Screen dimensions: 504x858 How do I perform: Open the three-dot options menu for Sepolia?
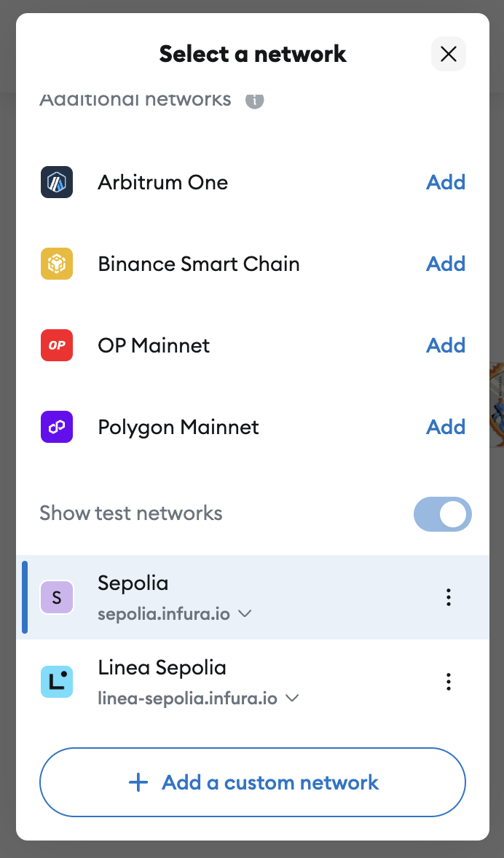point(449,597)
